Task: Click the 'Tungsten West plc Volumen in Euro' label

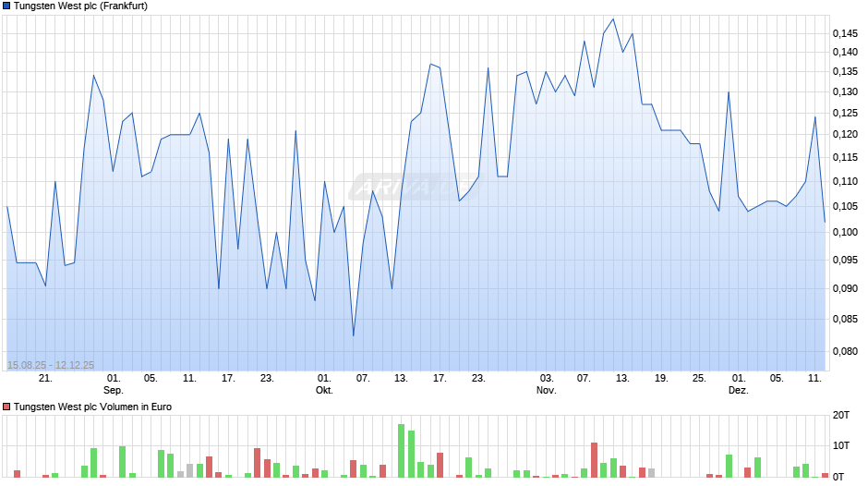Action: point(92,407)
